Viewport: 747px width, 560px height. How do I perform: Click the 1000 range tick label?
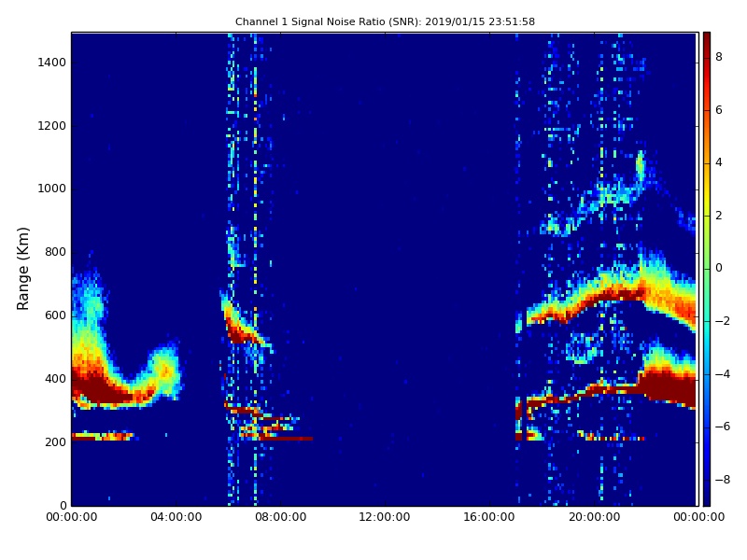click(x=51, y=189)
